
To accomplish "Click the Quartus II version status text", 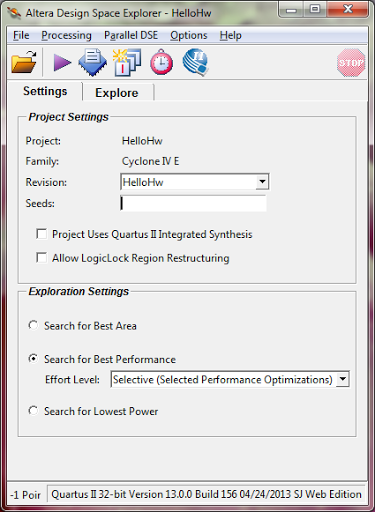I will click(206, 494).
